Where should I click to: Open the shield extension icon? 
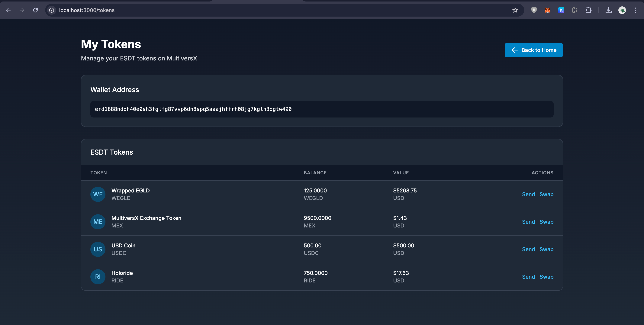[534, 10]
